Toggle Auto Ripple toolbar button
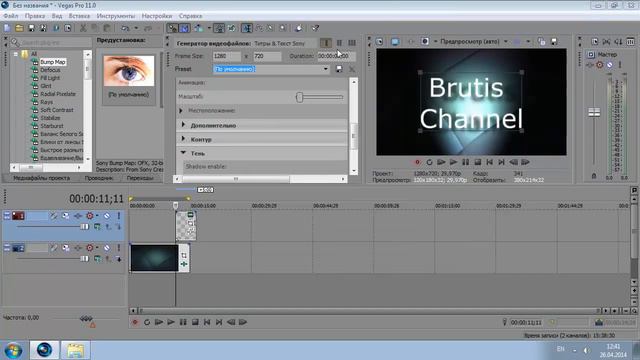 coord(199,28)
